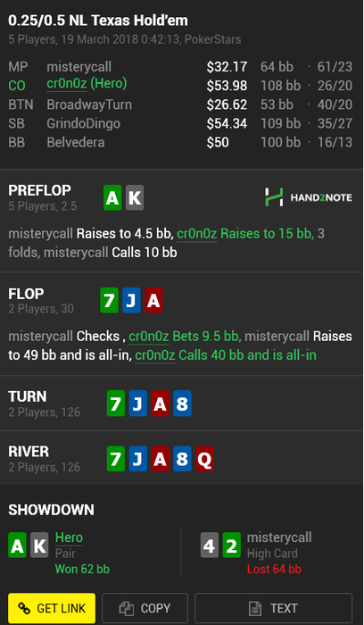Click the green Ace card in preflop
The height and width of the screenshot is (625, 364).
pyautogui.click(x=112, y=197)
